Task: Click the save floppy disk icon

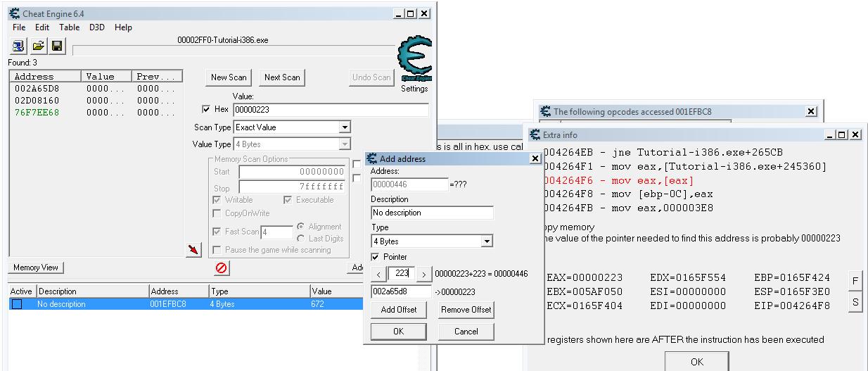Action: pos(57,46)
